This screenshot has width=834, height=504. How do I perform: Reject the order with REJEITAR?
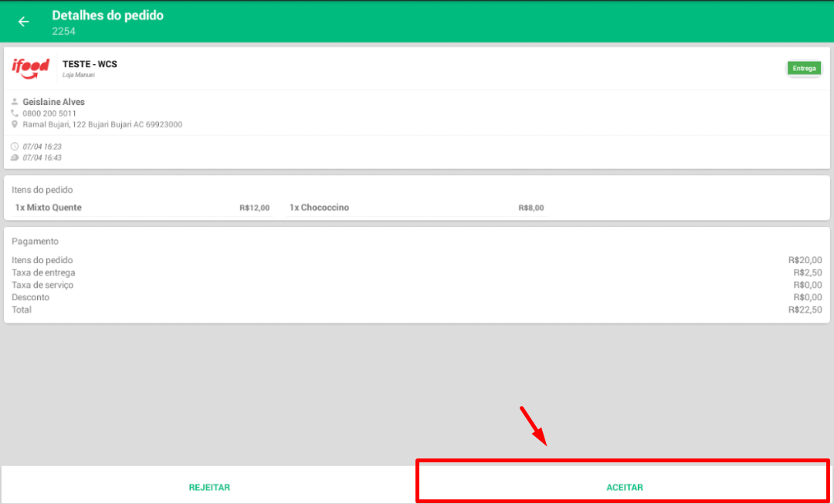(x=209, y=487)
